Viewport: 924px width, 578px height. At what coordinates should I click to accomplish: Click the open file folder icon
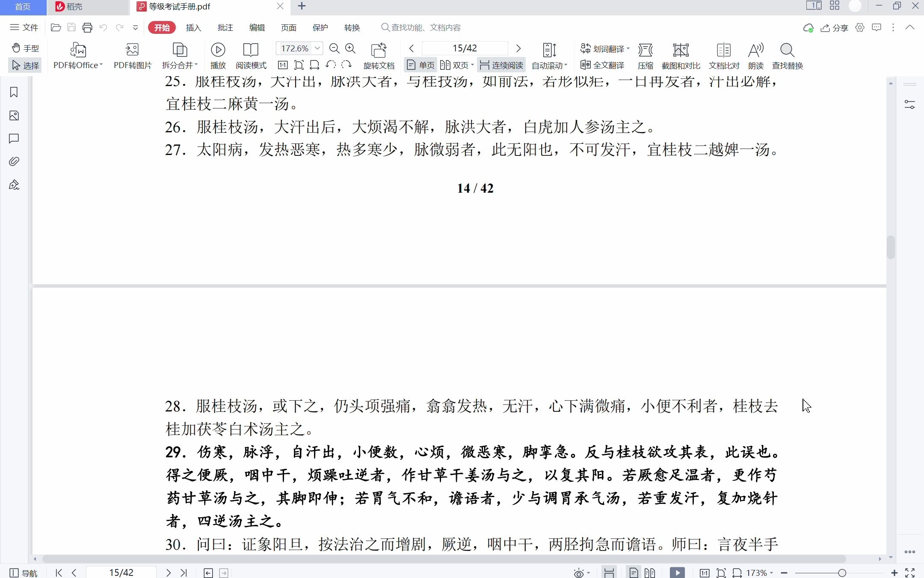56,27
